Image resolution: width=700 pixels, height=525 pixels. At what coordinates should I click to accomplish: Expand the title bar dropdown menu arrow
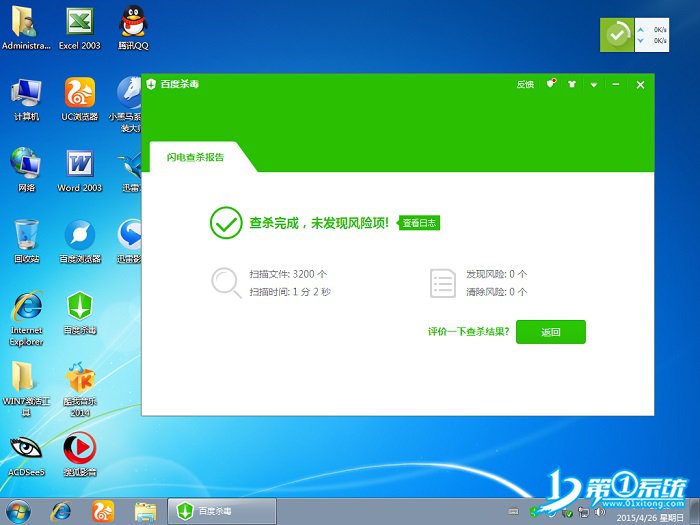pos(594,85)
